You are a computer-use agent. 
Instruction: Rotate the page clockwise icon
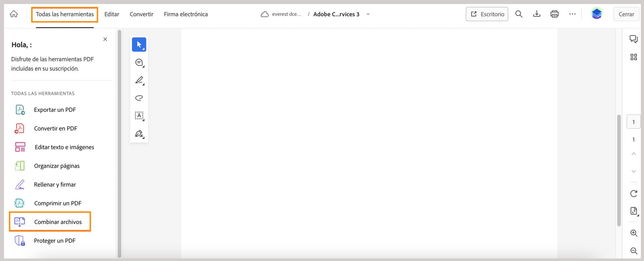pyautogui.click(x=634, y=193)
